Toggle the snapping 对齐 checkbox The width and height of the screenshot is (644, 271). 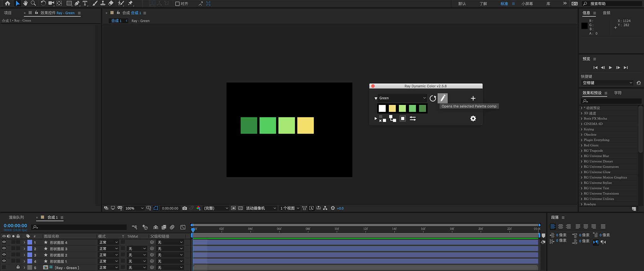point(177,4)
